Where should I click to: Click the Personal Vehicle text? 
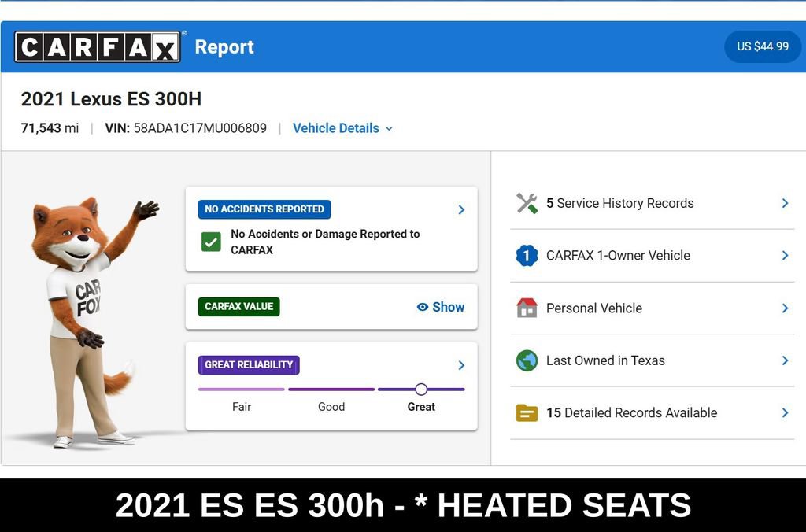(x=594, y=308)
